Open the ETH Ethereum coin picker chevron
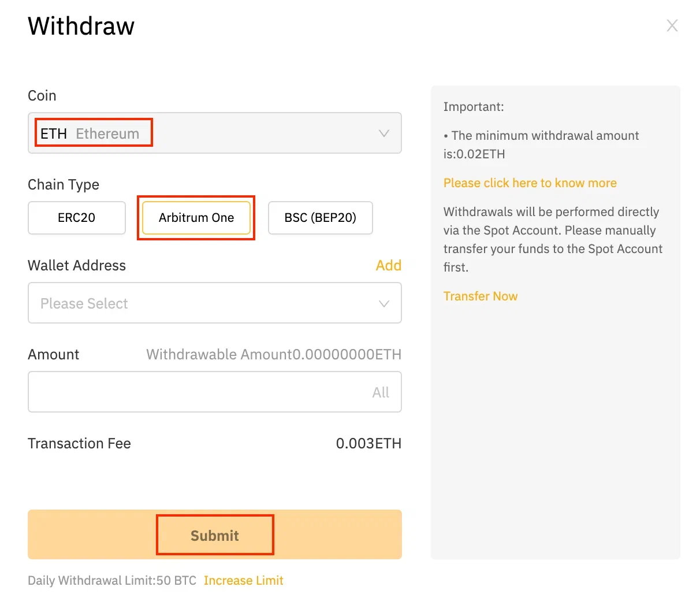The image size is (700, 609). pos(383,133)
